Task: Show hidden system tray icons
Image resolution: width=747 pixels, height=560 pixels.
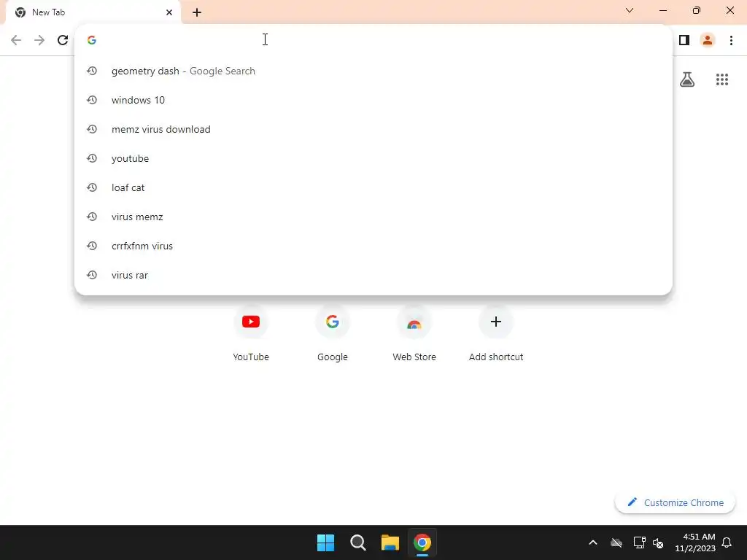Action: (593, 542)
